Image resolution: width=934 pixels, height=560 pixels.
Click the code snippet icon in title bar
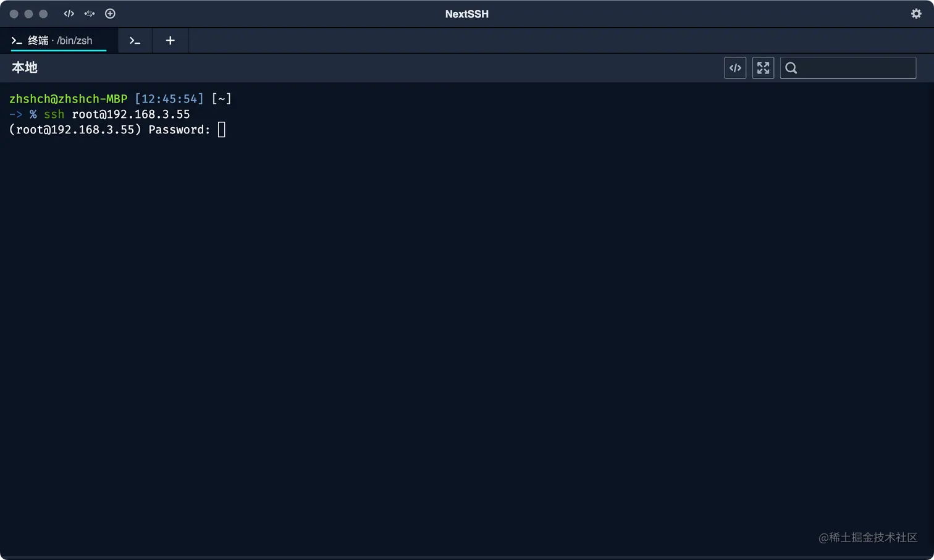click(x=69, y=14)
